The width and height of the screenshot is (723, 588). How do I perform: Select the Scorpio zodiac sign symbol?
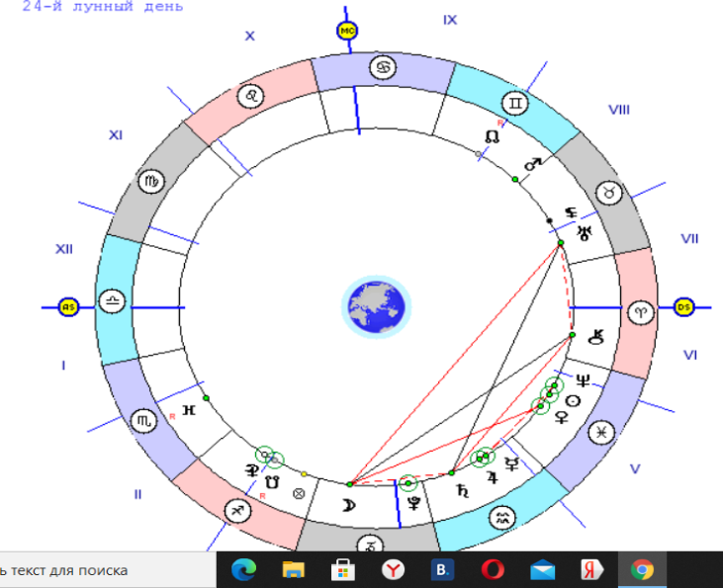click(144, 422)
